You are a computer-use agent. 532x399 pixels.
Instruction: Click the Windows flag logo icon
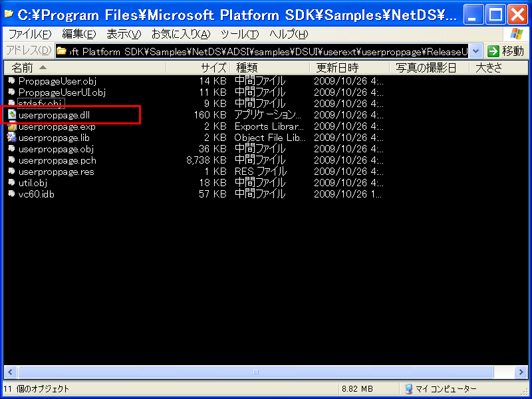pyautogui.click(x=517, y=35)
